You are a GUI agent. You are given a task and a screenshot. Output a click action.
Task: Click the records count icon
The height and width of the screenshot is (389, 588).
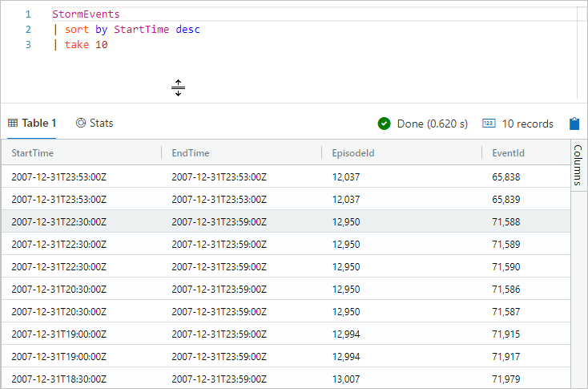tap(489, 124)
